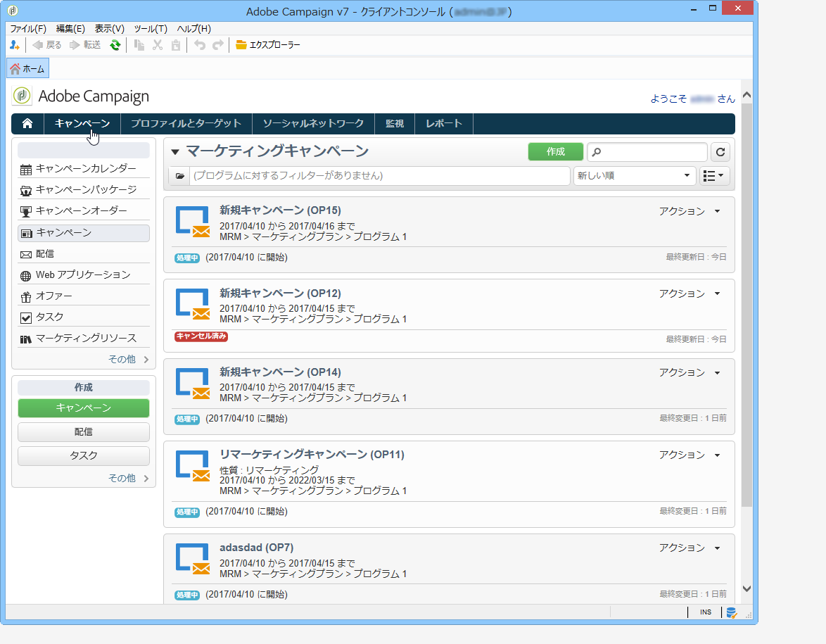Open the list view mode dropdown
This screenshot has width=826, height=644.
pyautogui.click(x=714, y=176)
